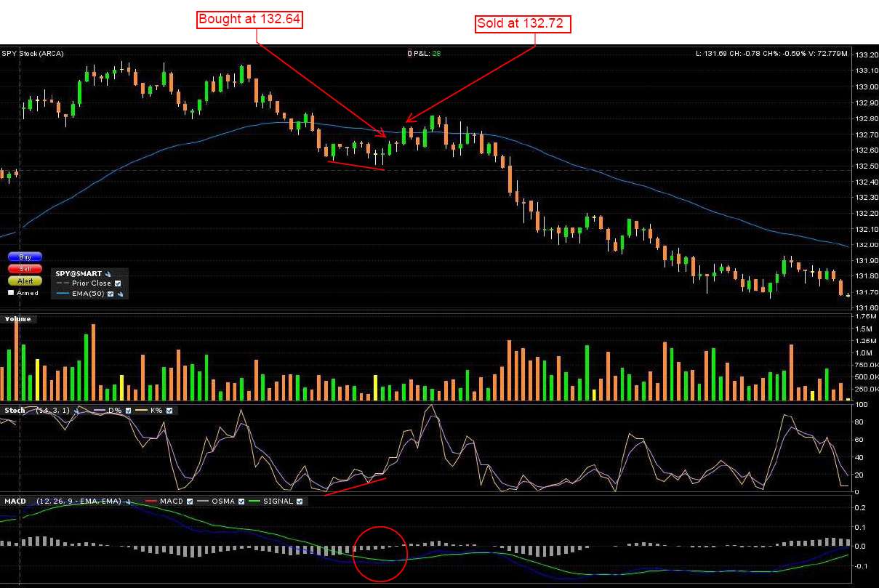Click the Stoch panel title
The image size is (879, 588).
point(15,411)
